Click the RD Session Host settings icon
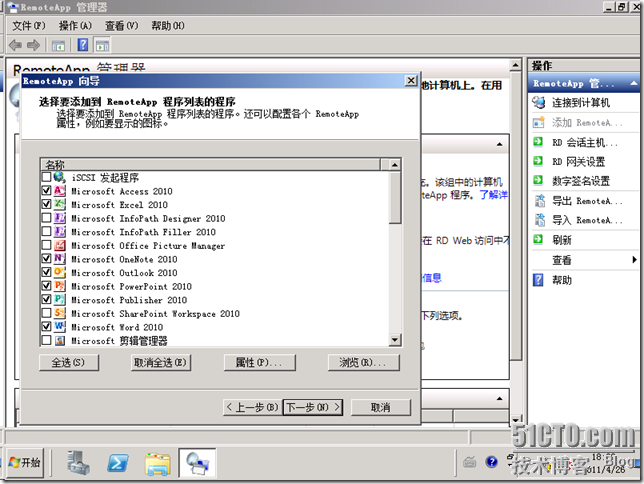The width and height of the screenshot is (644, 484). [538, 142]
